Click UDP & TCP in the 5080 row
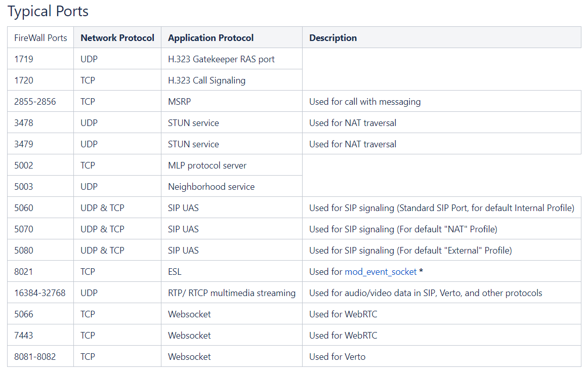 click(x=117, y=250)
